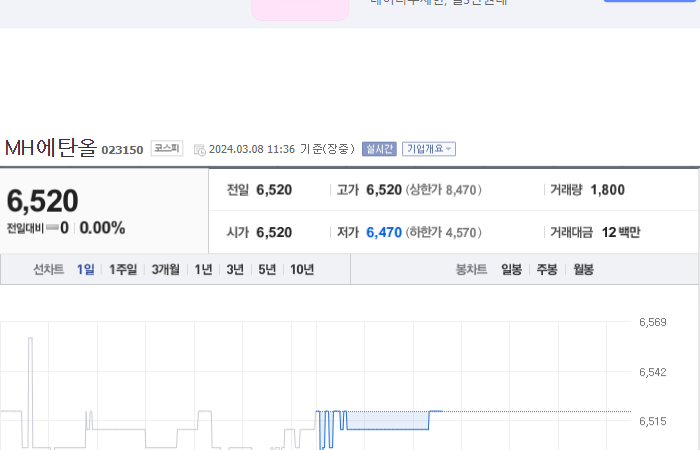Switch chart to 1년 range
The image size is (700, 450).
coord(203,269)
